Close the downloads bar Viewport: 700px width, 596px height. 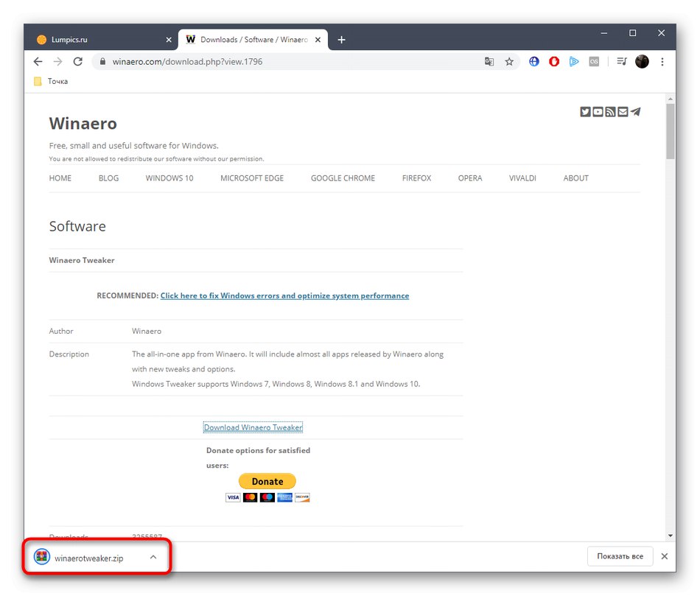click(x=665, y=556)
